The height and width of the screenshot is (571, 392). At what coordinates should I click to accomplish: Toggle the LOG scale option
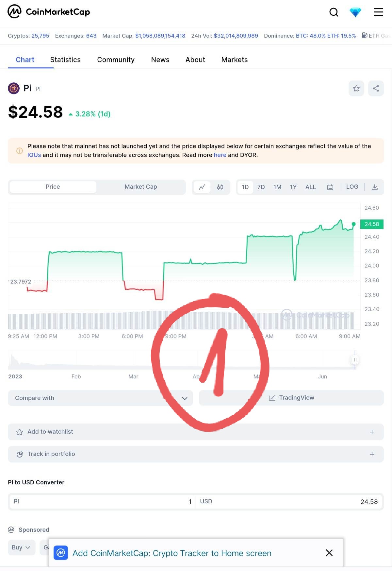point(352,187)
